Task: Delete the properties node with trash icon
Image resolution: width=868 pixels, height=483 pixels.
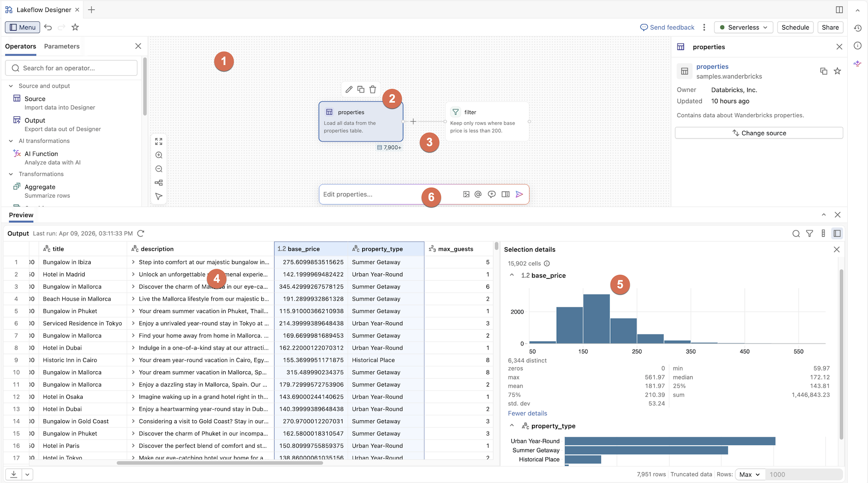Action: pos(373,89)
